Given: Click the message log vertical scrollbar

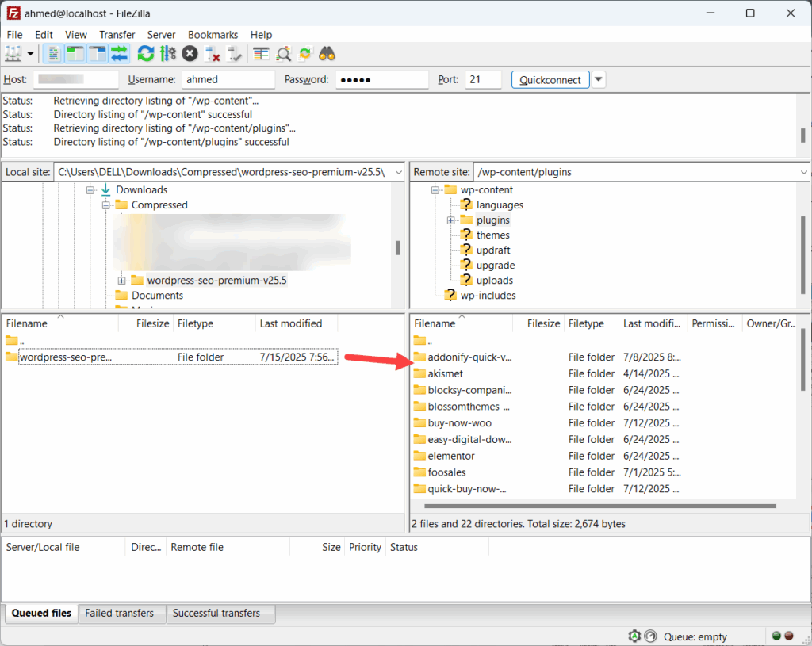Looking at the screenshot, I should [x=802, y=135].
